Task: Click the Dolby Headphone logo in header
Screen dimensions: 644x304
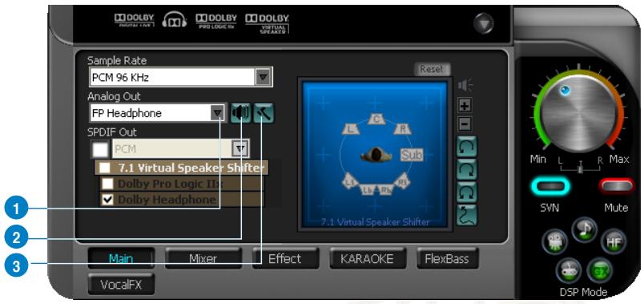Action: [175, 20]
